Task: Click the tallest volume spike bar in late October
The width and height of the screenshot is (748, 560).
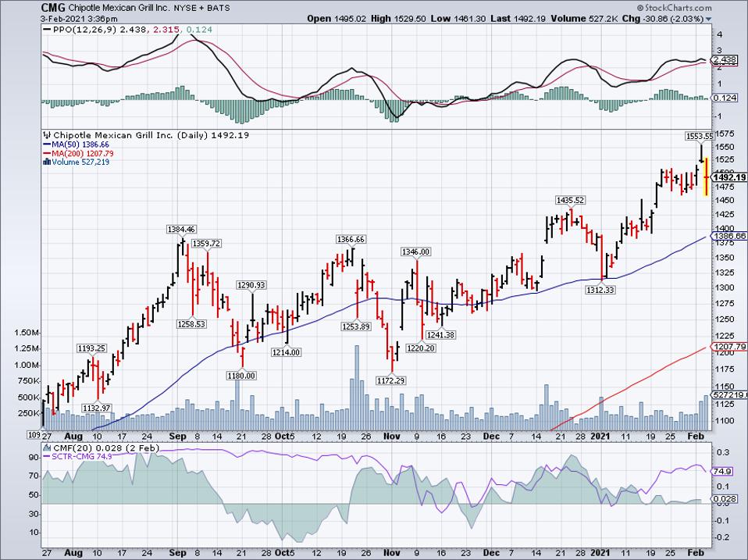Action: tap(357, 388)
